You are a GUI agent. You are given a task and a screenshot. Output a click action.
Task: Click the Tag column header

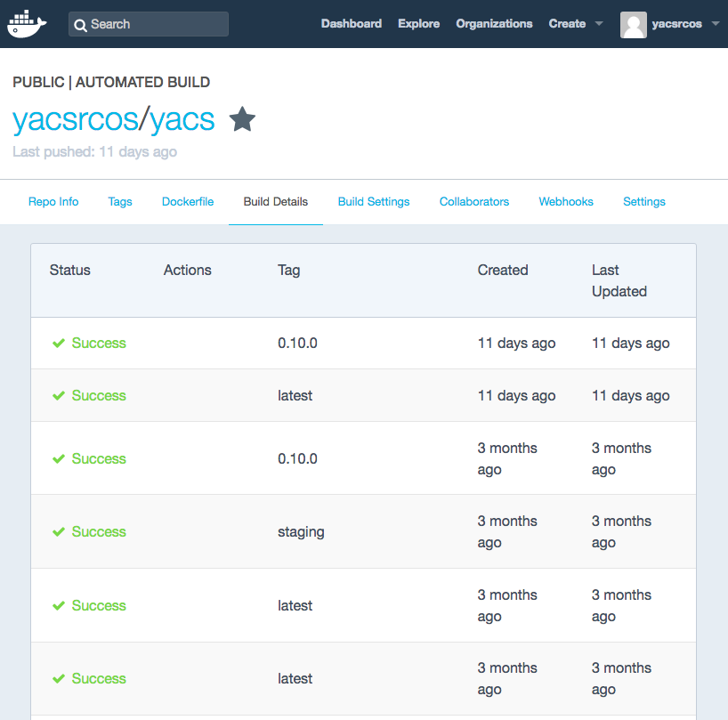pos(288,271)
